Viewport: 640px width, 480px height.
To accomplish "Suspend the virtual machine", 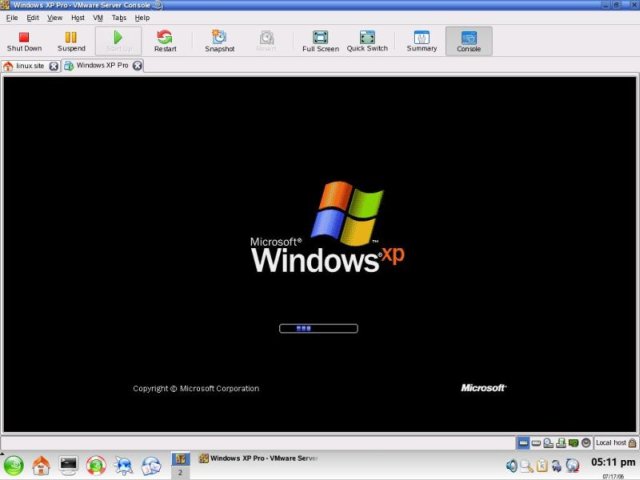I will (x=71, y=41).
